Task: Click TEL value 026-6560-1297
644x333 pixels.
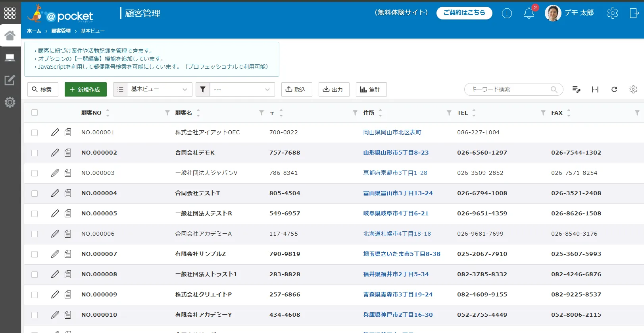Action: coord(482,153)
